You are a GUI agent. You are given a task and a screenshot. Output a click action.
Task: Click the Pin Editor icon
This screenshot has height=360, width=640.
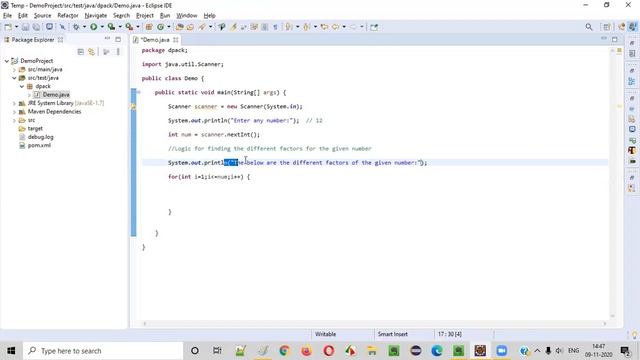374,27
